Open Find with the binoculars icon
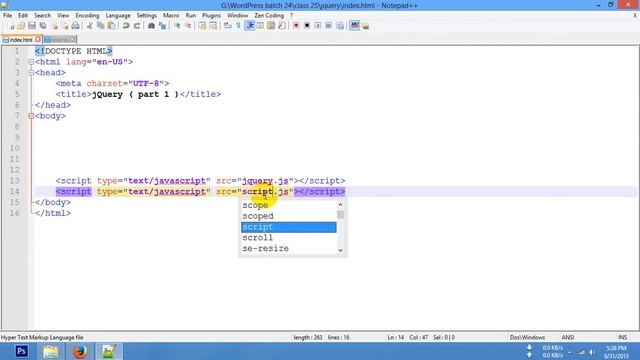 (151, 26)
